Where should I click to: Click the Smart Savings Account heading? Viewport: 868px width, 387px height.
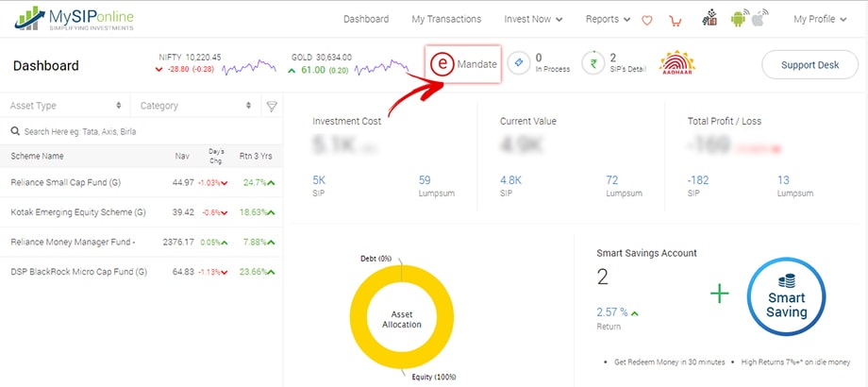[x=646, y=253]
